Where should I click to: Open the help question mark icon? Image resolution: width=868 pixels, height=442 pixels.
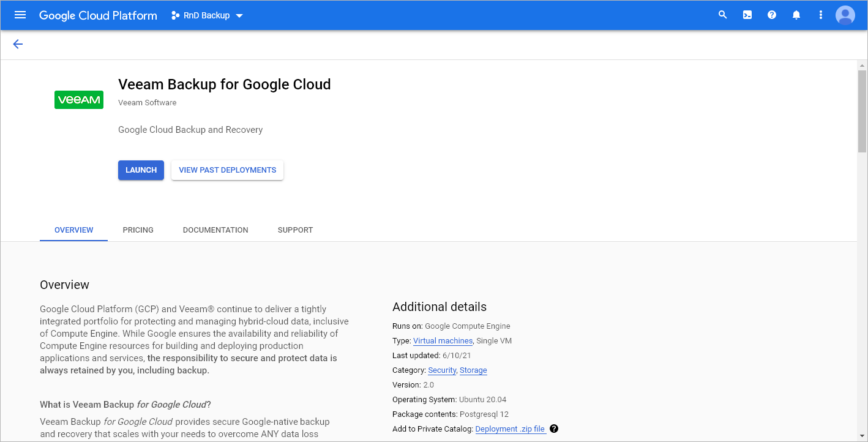[772, 15]
